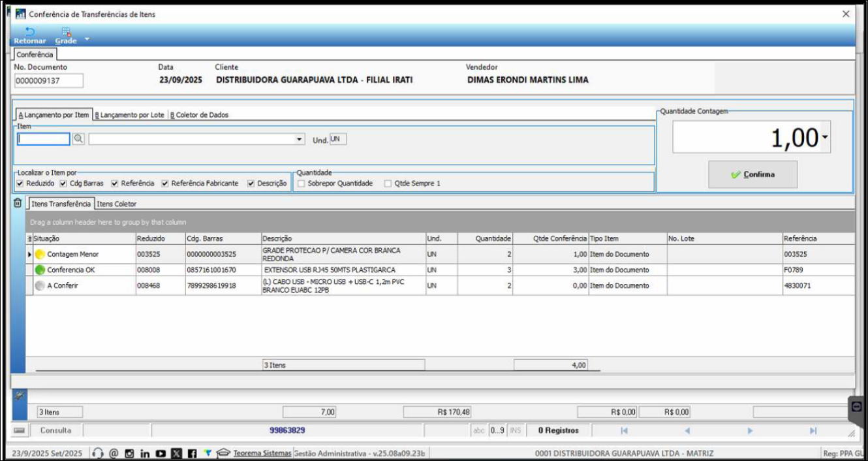The image size is (868, 461).
Task: Click the No. Documento input field
Action: tap(49, 80)
